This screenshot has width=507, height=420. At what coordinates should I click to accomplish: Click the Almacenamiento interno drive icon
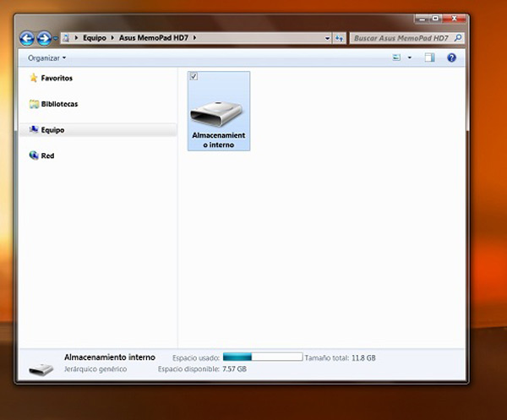[216, 113]
